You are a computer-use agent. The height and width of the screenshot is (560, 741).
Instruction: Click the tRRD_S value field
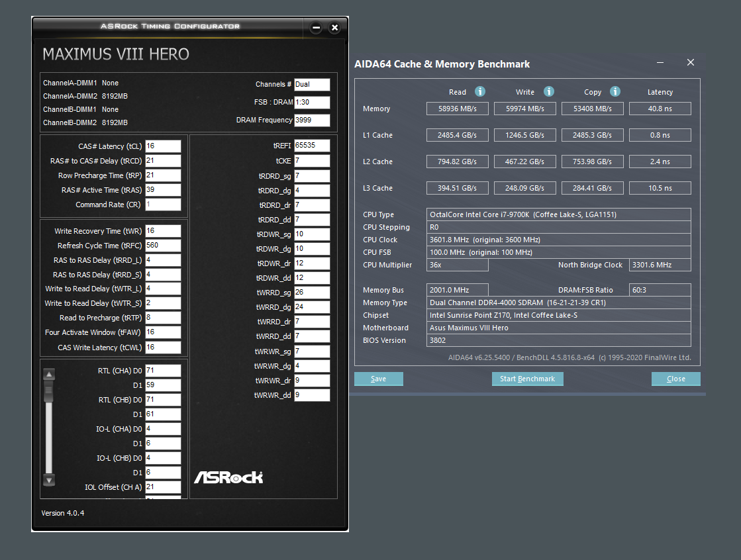tap(163, 275)
